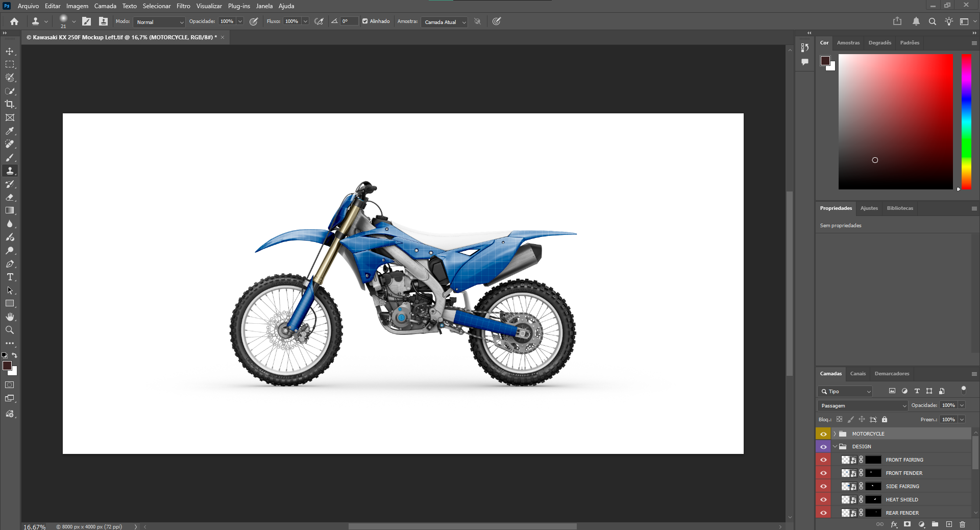The image size is (980, 530).
Task: Click the foreground color swatch in toolbar
Action: (7, 366)
